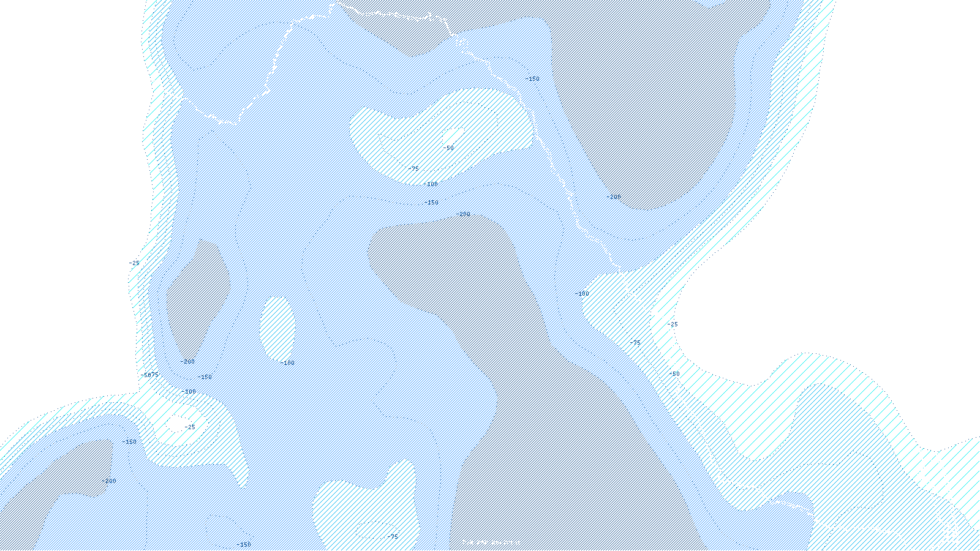The width and height of the screenshot is (980, 551).
Task: Click the "-50" label beside the "-75" label
Action: [448, 148]
